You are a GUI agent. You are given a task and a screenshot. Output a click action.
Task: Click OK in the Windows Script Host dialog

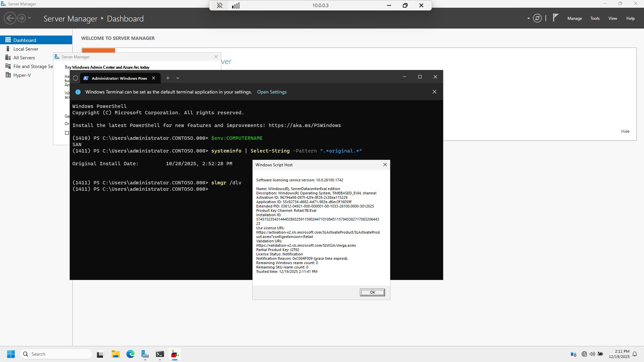[372, 292]
